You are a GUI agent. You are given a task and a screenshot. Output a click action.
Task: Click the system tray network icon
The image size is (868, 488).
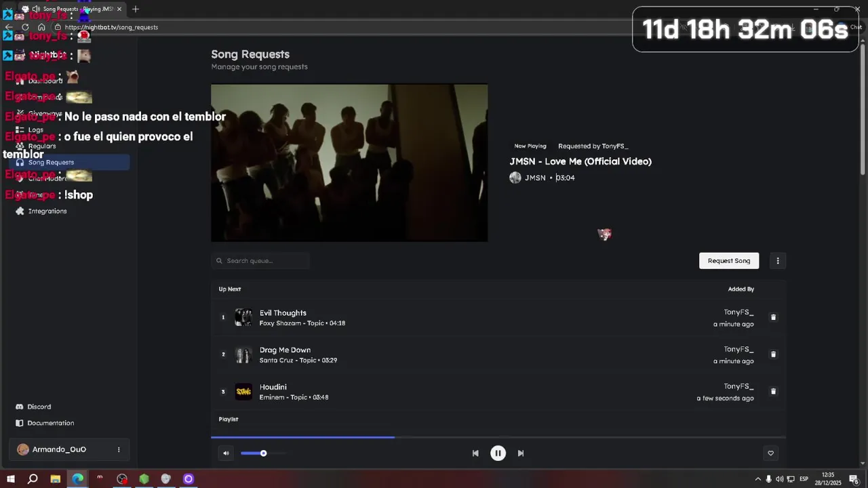(x=790, y=479)
